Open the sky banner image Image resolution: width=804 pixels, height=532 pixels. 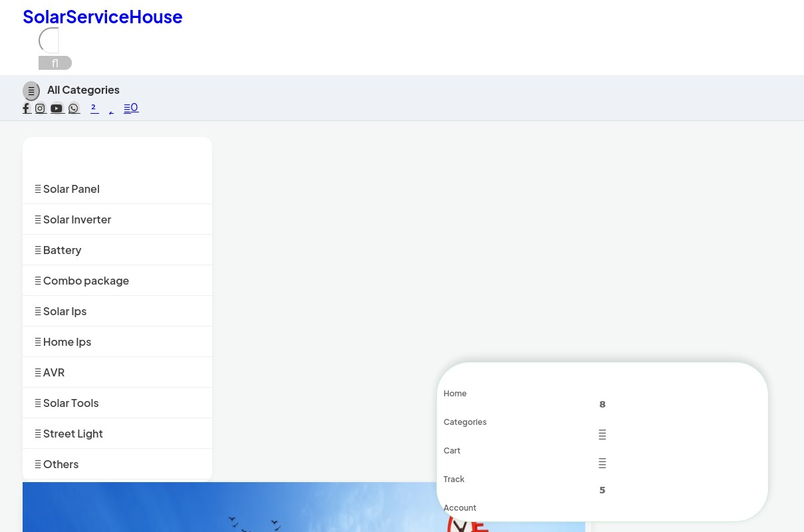coord(304,507)
